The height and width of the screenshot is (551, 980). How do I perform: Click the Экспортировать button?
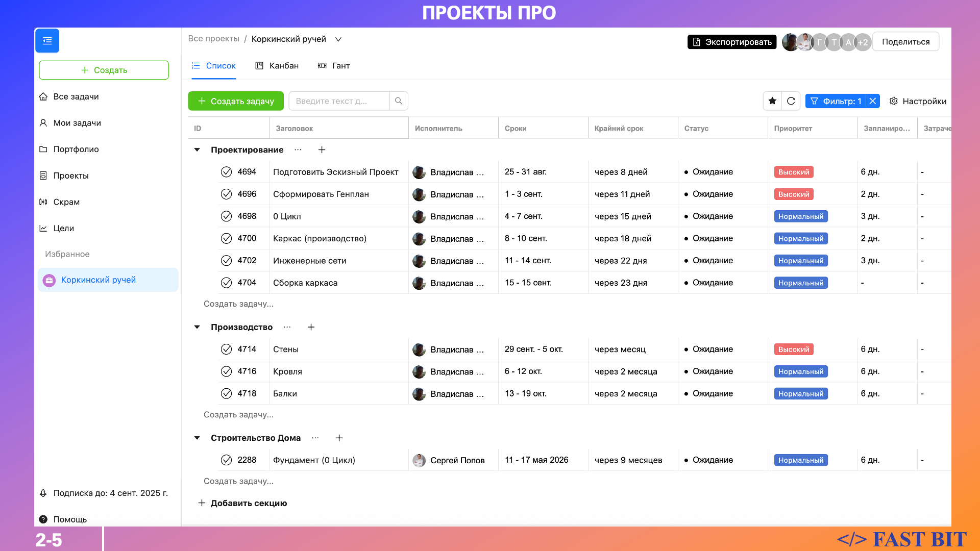pos(731,42)
